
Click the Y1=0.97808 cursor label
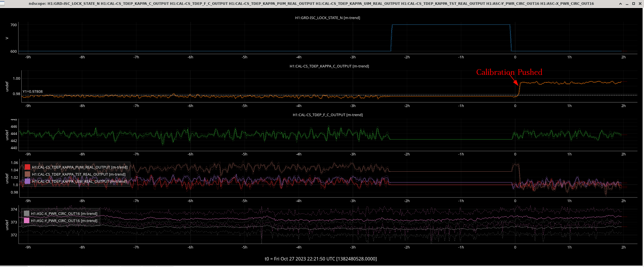pos(33,91)
